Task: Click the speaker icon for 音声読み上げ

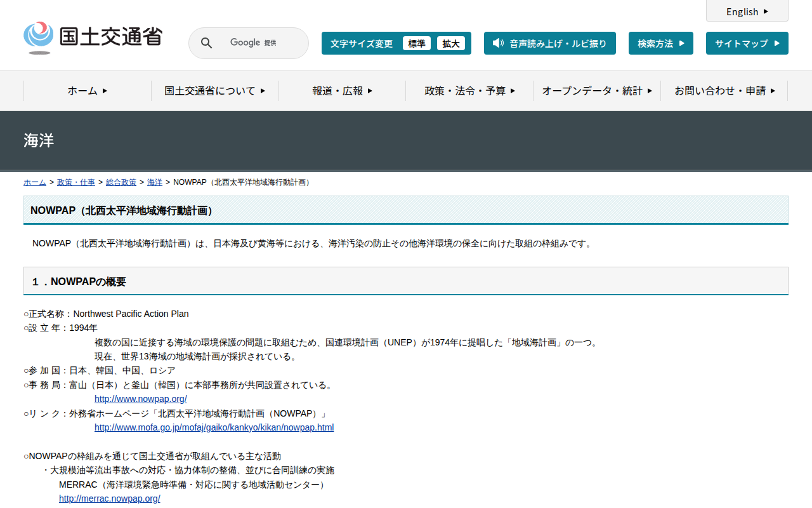Action: (x=498, y=43)
